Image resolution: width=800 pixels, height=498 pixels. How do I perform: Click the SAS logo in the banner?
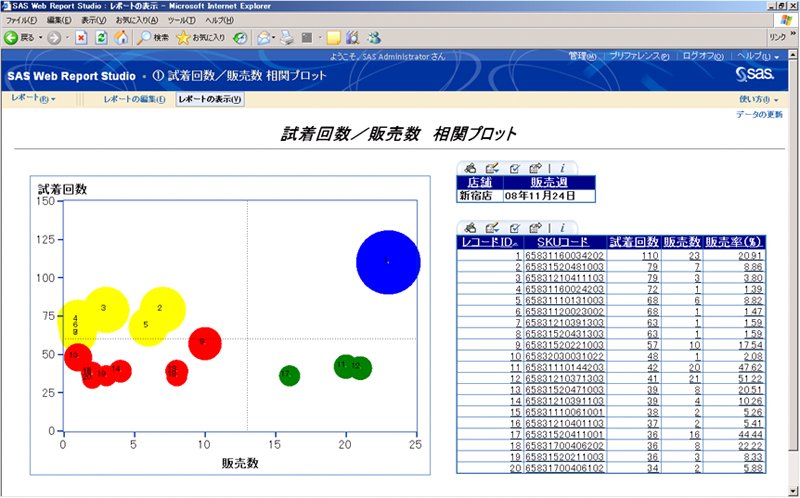tap(755, 74)
